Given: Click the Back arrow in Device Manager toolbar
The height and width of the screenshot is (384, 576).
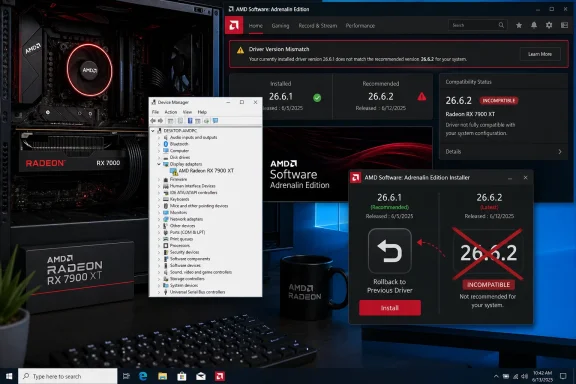Looking at the screenshot, I should pyautogui.click(x=153, y=121).
